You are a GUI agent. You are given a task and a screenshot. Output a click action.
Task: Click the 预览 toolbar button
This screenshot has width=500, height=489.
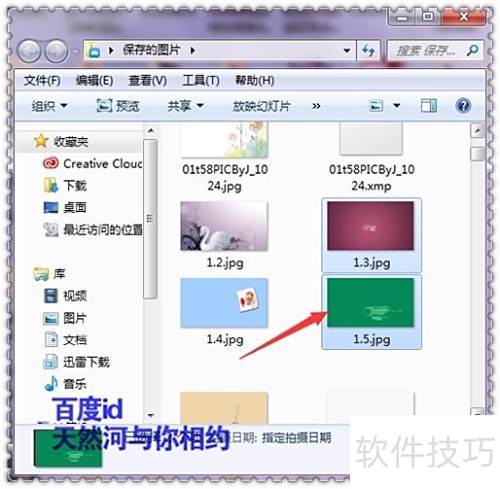point(118,106)
